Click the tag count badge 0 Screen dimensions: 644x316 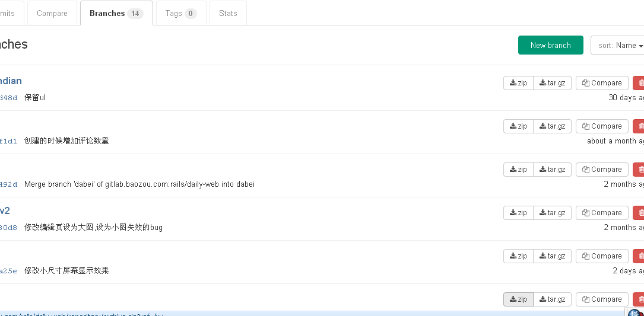(x=191, y=14)
